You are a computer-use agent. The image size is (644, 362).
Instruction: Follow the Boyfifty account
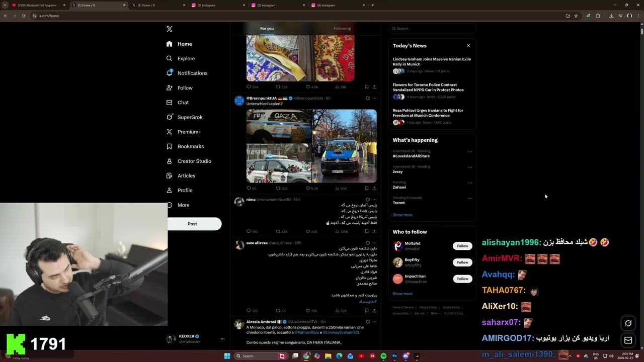462,262
